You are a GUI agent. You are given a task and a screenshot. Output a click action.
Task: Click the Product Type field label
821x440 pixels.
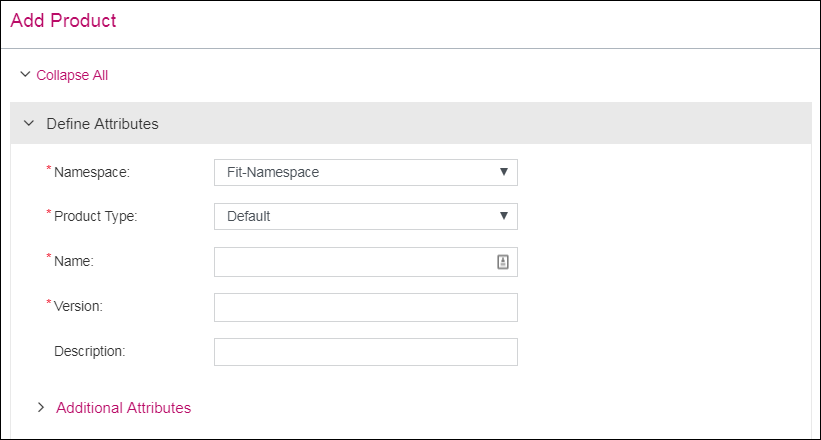coord(95,216)
